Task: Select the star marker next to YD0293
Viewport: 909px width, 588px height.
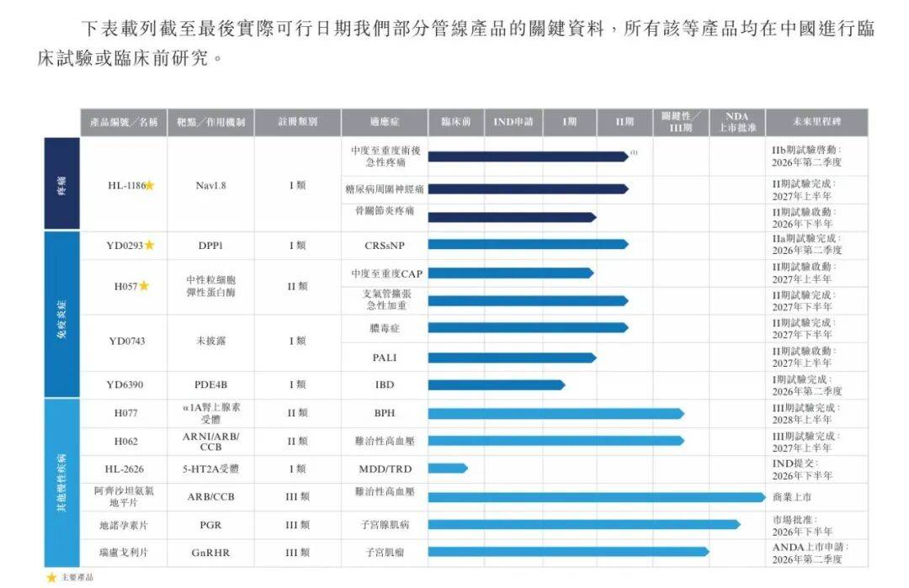Action: (x=149, y=245)
